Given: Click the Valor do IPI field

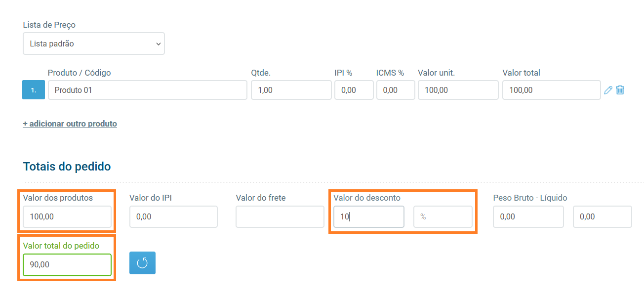Looking at the screenshot, I should 173,216.
